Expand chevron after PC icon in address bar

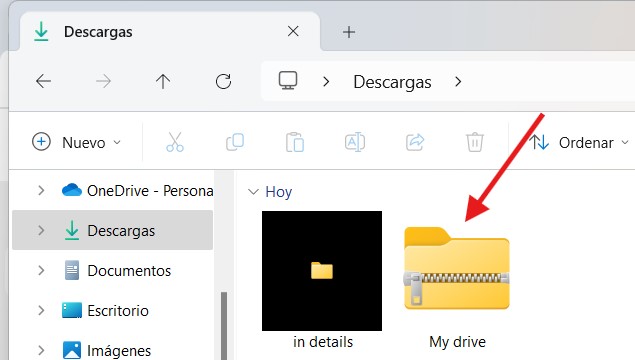326,82
